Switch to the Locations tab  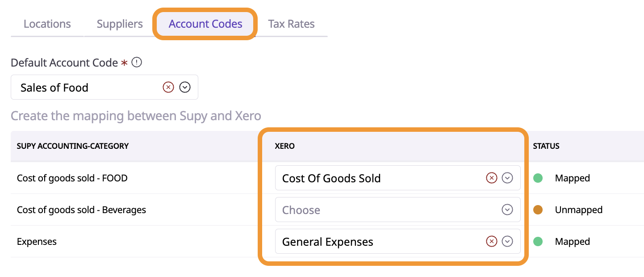pos(47,24)
